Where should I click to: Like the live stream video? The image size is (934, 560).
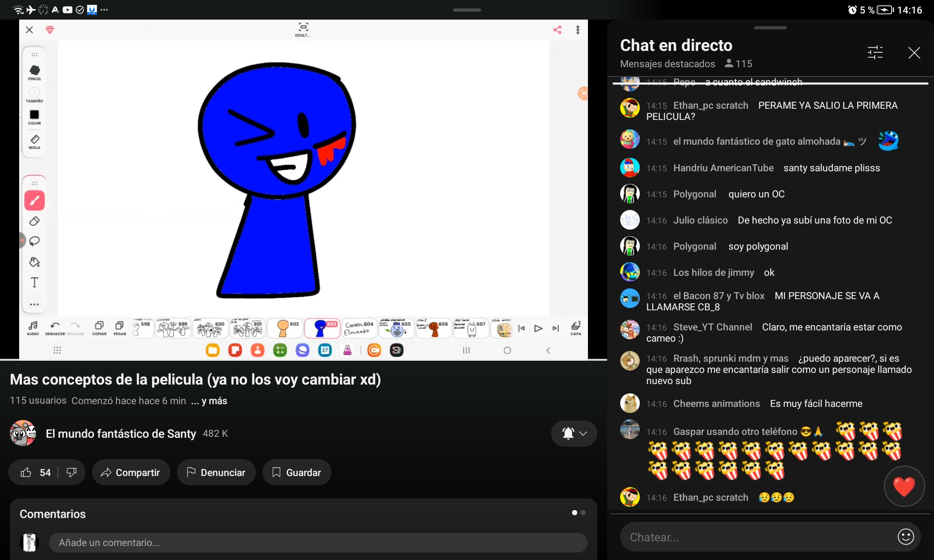27,472
